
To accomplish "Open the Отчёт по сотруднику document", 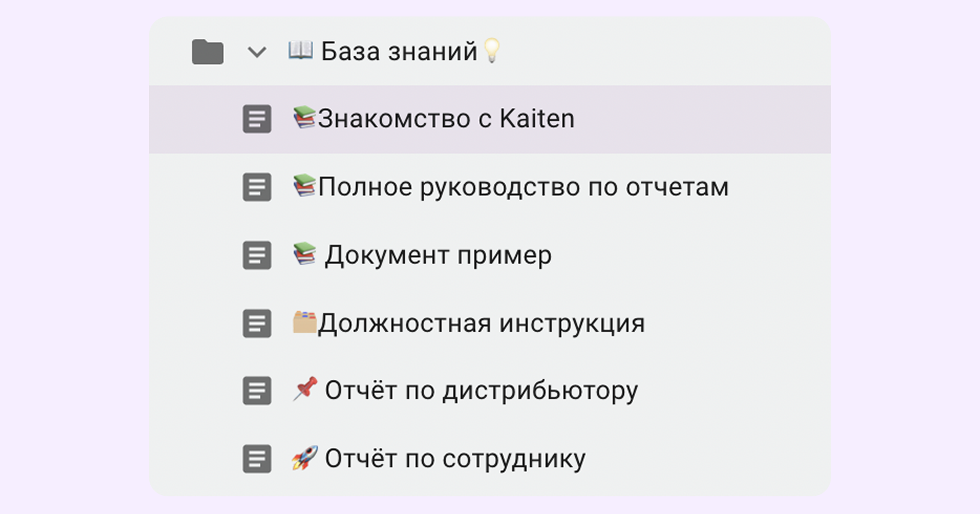I will [456, 457].
